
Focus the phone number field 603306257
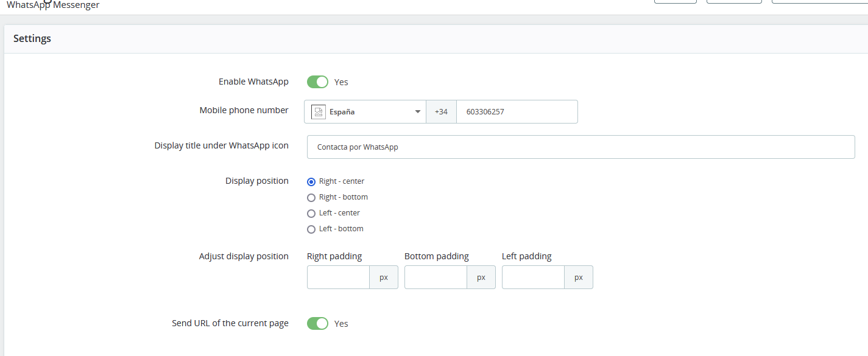pos(517,112)
